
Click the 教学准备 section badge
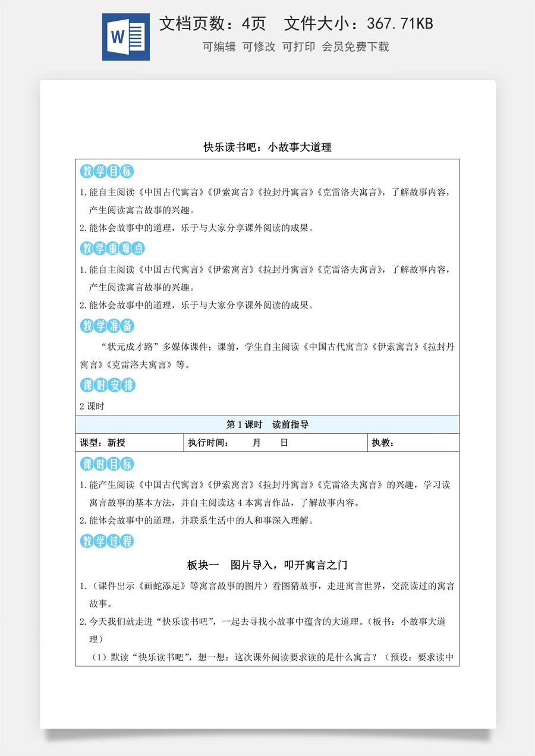[x=107, y=326]
